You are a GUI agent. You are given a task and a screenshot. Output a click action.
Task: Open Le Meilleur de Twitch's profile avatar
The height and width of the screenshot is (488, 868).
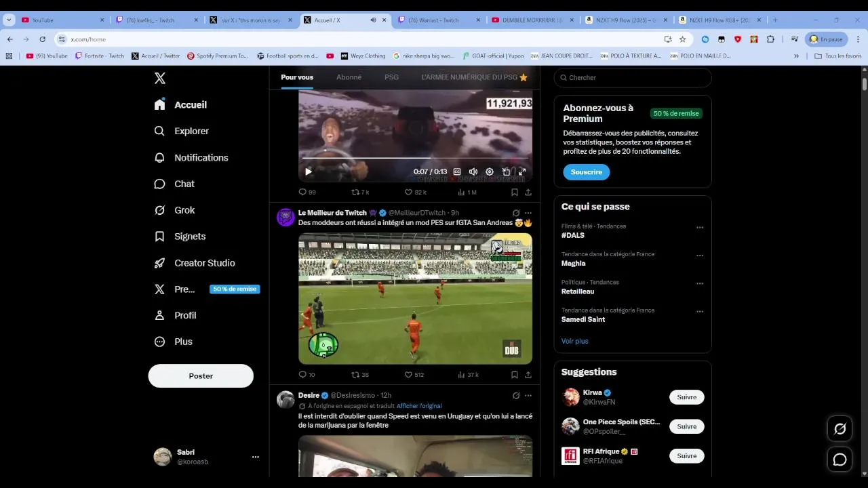(285, 218)
